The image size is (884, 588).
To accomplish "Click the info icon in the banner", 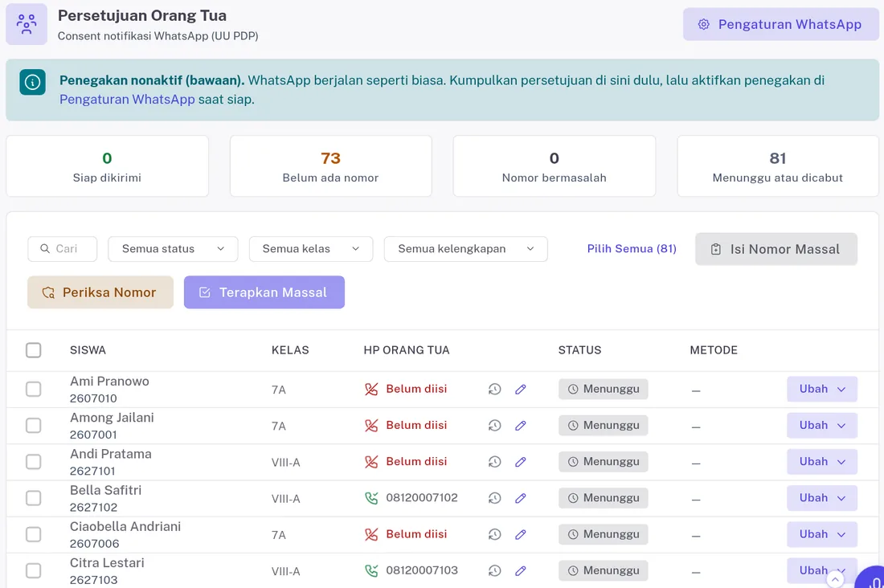I will 33,82.
